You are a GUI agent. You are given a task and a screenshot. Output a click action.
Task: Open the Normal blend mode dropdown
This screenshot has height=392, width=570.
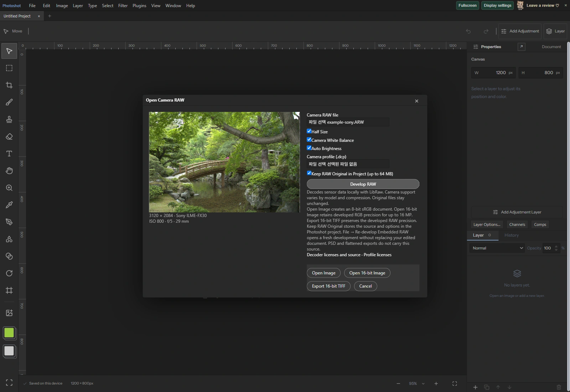pyautogui.click(x=497, y=248)
